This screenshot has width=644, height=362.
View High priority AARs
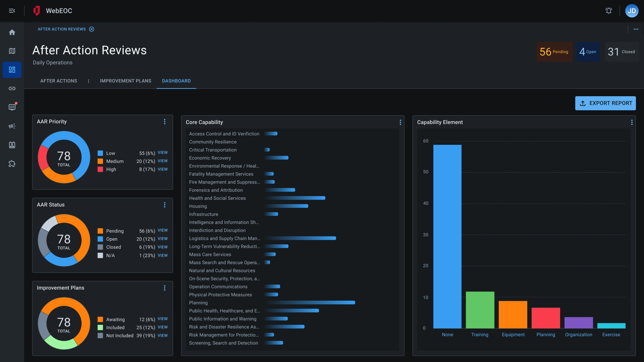163,169
